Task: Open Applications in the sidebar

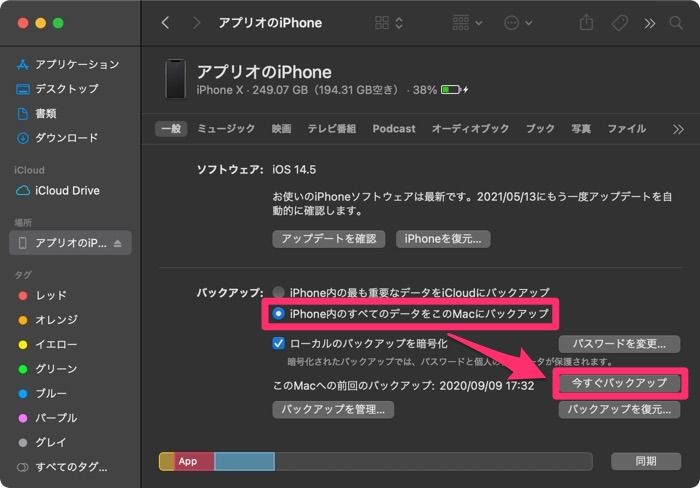Action: (x=68, y=64)
